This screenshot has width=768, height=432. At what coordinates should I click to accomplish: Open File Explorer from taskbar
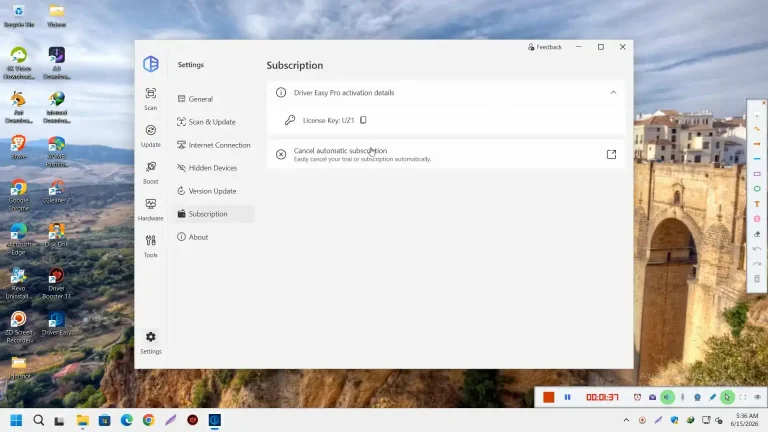click(82, 420)
